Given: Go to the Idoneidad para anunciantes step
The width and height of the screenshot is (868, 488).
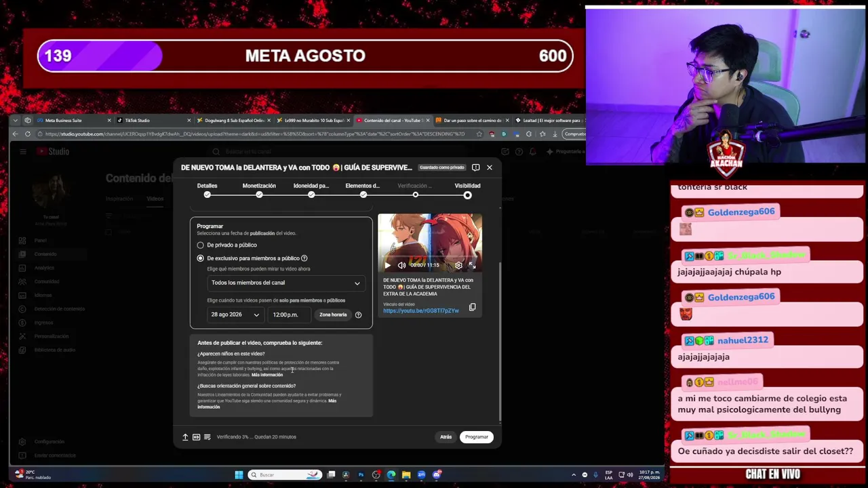Looking at the screenshot, I should [311, 190].
